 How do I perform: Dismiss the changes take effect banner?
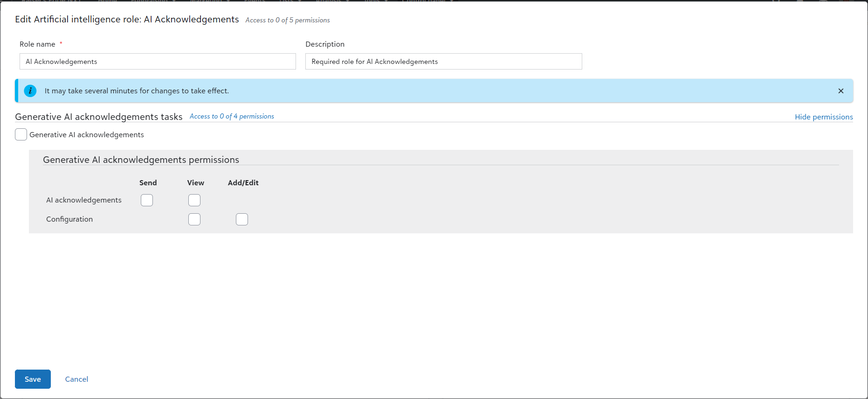click(840, 91)
